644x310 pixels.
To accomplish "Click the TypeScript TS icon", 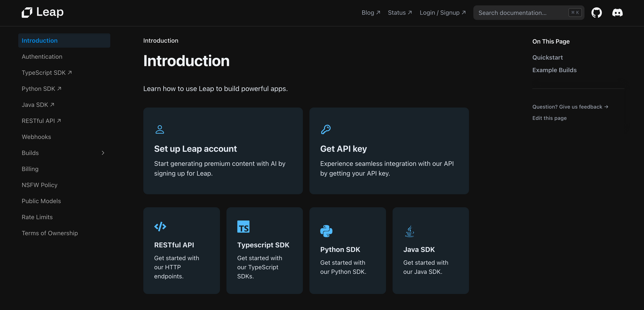I will tap(243, 227).
